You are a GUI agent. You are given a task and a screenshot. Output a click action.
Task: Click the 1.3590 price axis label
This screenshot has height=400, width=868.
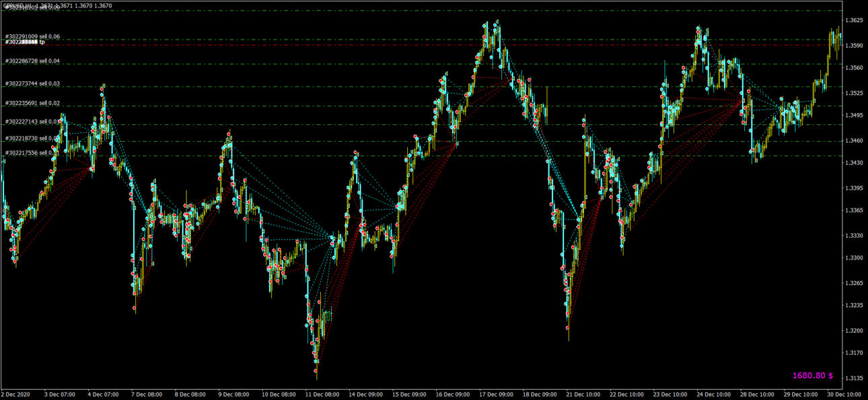855,46
